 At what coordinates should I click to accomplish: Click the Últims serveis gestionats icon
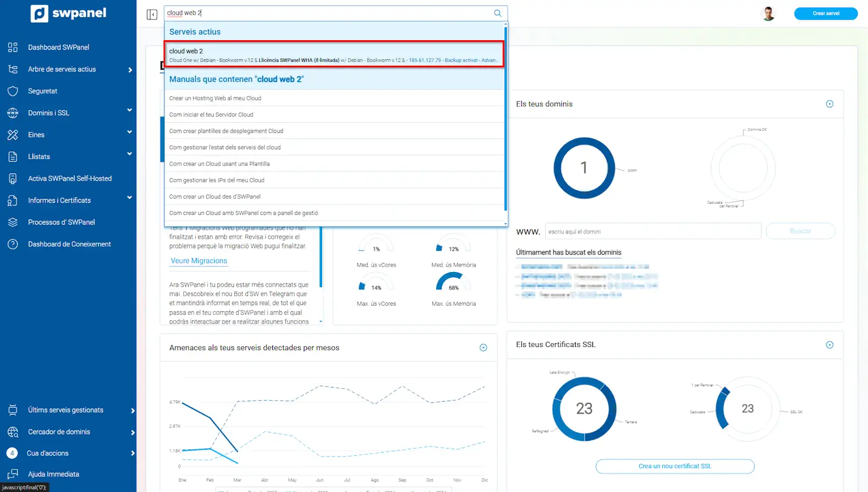(x=13, y=410)
